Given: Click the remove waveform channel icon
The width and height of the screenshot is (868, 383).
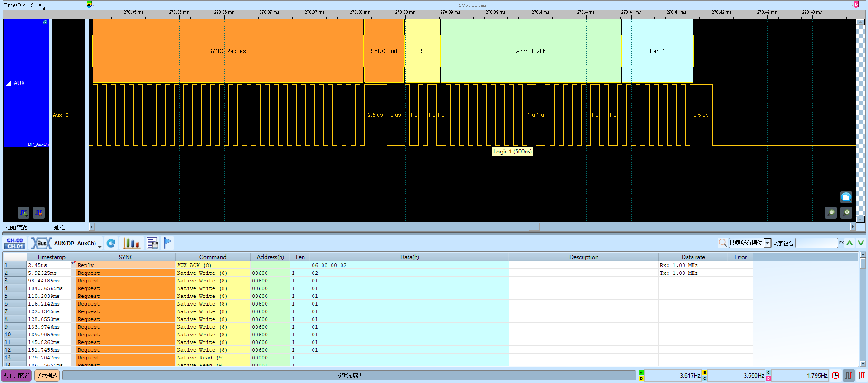Looking at the screenshot, I should click(x=39, y=212).
